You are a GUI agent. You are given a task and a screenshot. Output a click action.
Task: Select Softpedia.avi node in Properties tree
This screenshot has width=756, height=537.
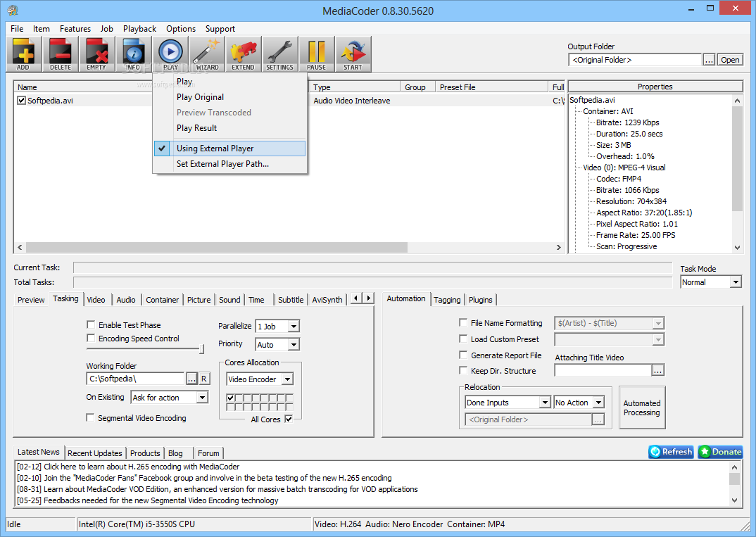coord(592,100)
